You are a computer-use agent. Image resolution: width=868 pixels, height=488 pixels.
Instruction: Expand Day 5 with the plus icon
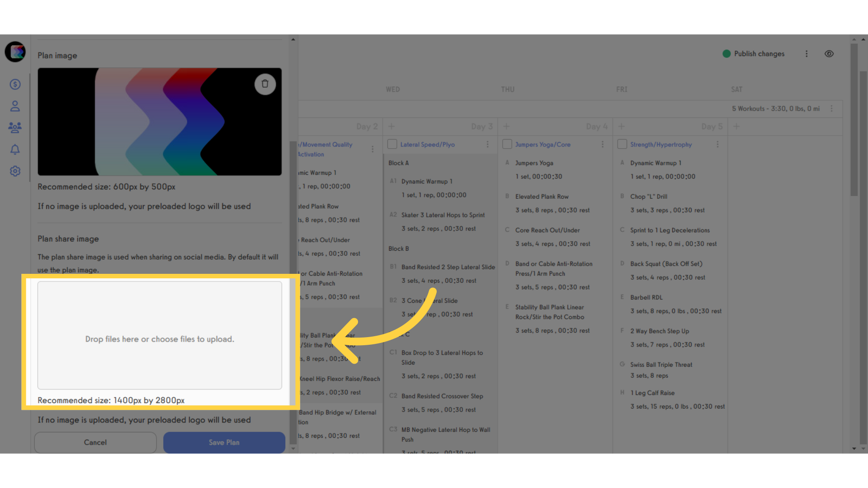coord(736,127)
